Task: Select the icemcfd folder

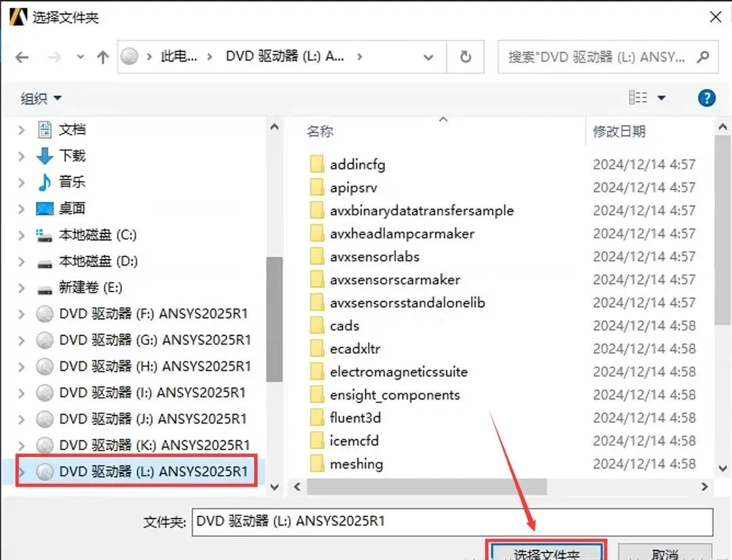Action: pos(354,441)
